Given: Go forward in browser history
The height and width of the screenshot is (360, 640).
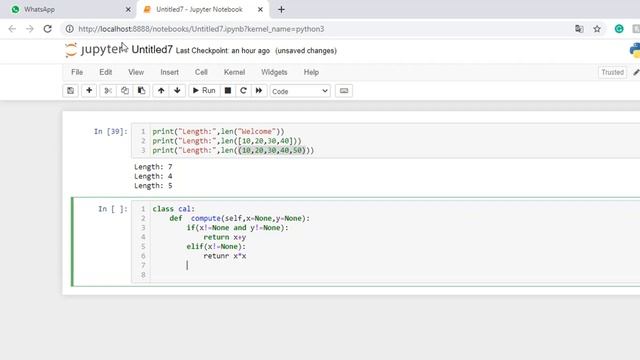Looking at the screenshot, I should [x=30, y=29].
